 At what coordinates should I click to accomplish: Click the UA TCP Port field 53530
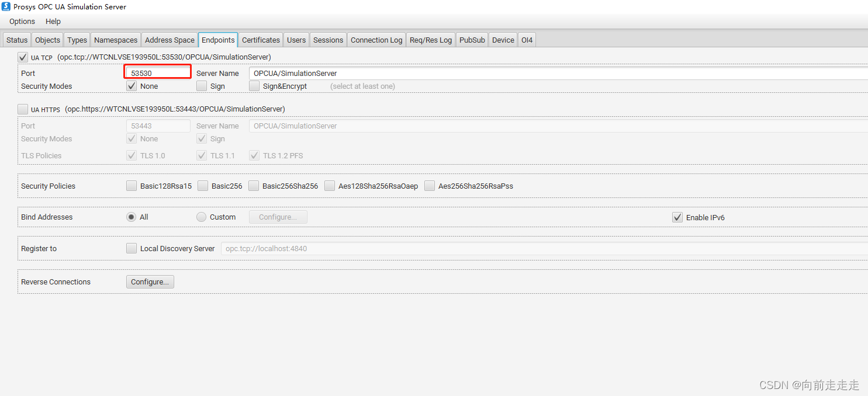click(x=158, y=73)
